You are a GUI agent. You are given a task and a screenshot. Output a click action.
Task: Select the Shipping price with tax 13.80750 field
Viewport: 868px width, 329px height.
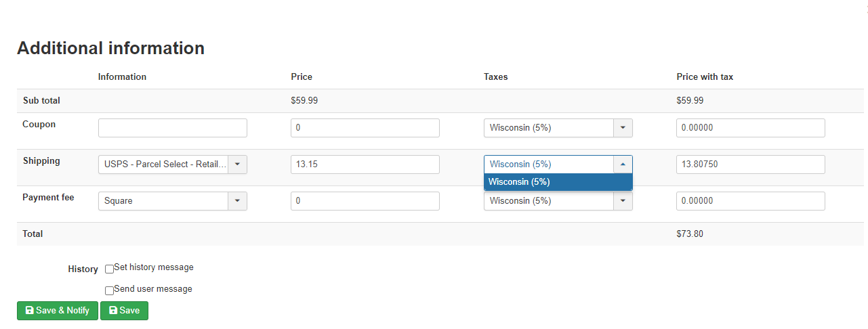click(x=750, y=164)
